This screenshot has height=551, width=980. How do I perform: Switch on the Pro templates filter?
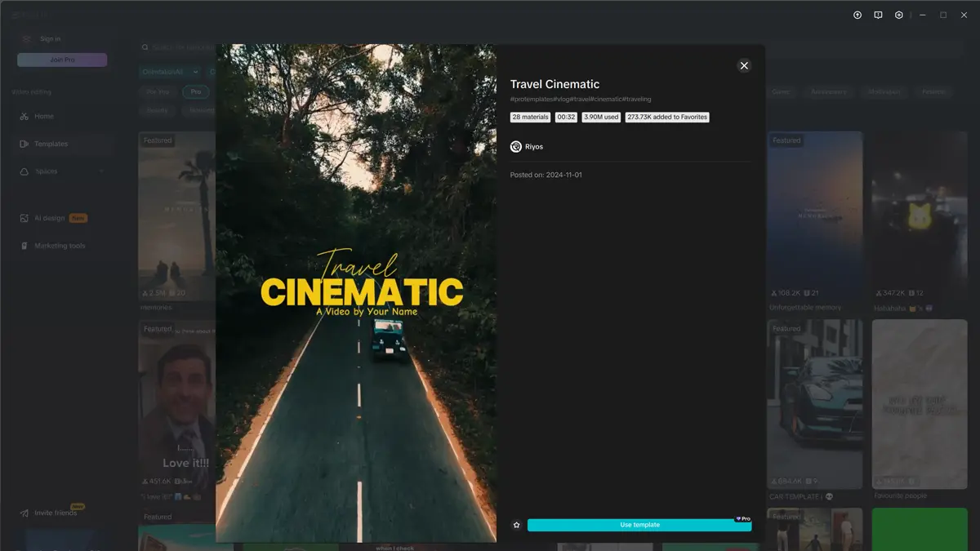(x=196, y=91)
